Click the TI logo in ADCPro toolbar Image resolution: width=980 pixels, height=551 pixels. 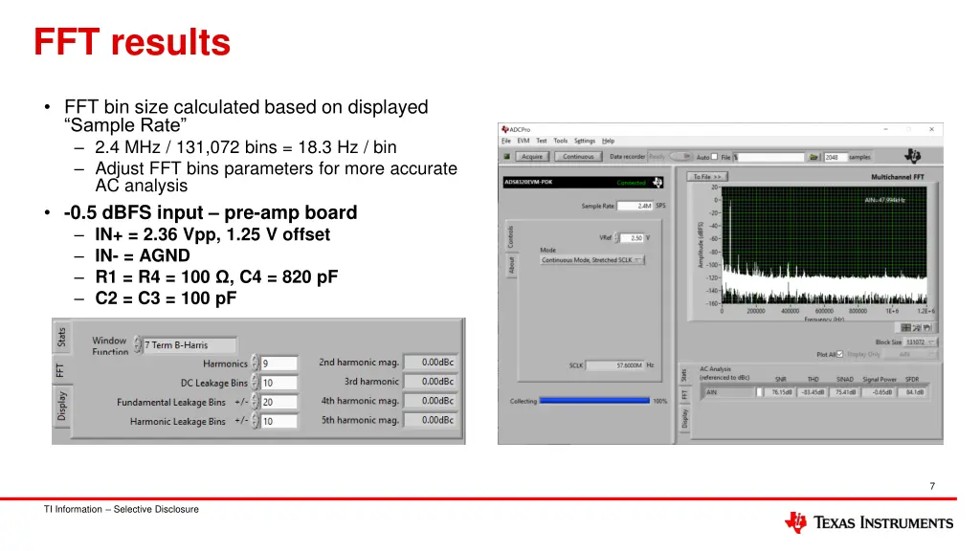click(914, 156)
